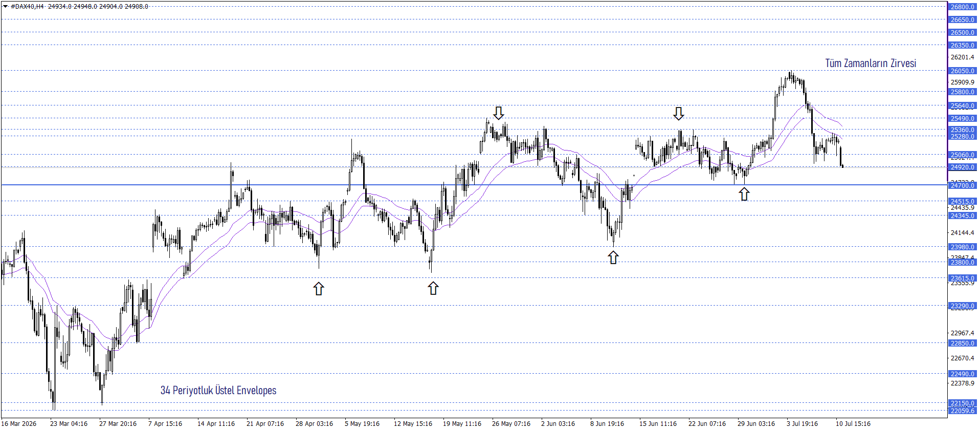Image resolution: width=980 pixels, height=430 pixels.
Task: Click the 12 May 15:16 time label
Action: pos(413,424)
